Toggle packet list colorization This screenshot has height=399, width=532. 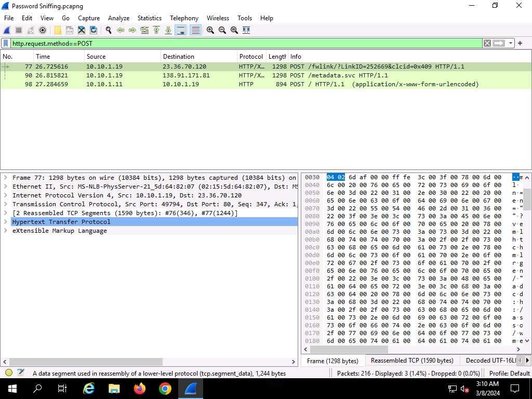coord(195,30)
